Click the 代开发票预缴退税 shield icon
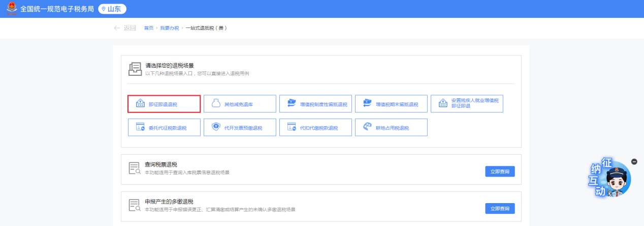This screenshot has width=644, height=226. click(x=216, y=127)
